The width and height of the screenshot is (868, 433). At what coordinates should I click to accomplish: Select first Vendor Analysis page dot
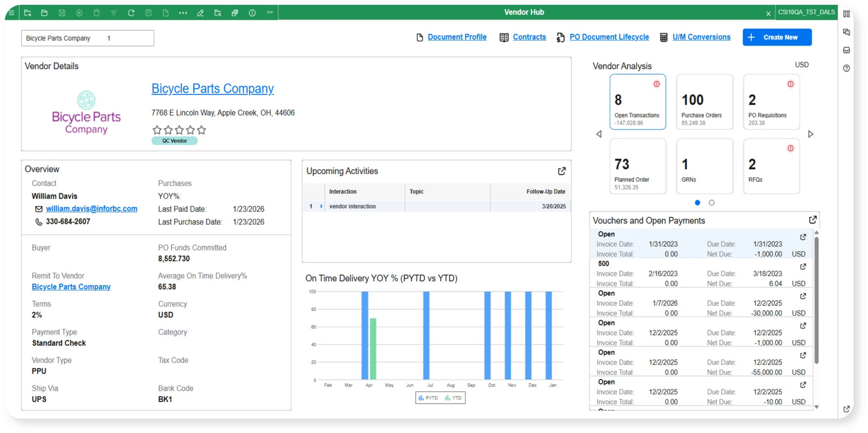(x=698, y=203)
